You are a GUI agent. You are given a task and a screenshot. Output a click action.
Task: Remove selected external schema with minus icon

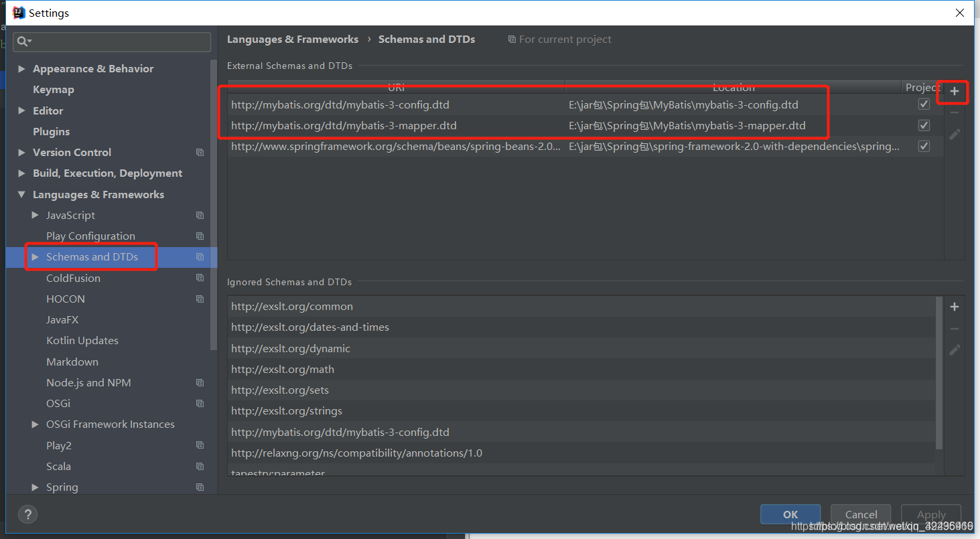[955, 112]
